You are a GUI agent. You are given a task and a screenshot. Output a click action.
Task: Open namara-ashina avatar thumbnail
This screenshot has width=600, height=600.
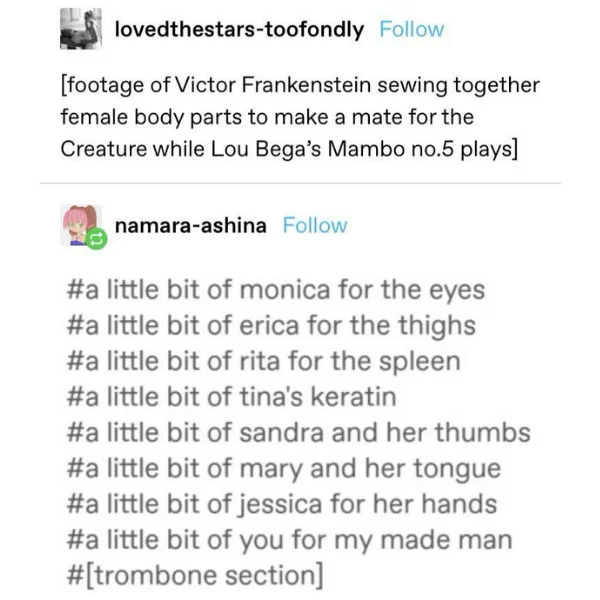click(81, 225)
